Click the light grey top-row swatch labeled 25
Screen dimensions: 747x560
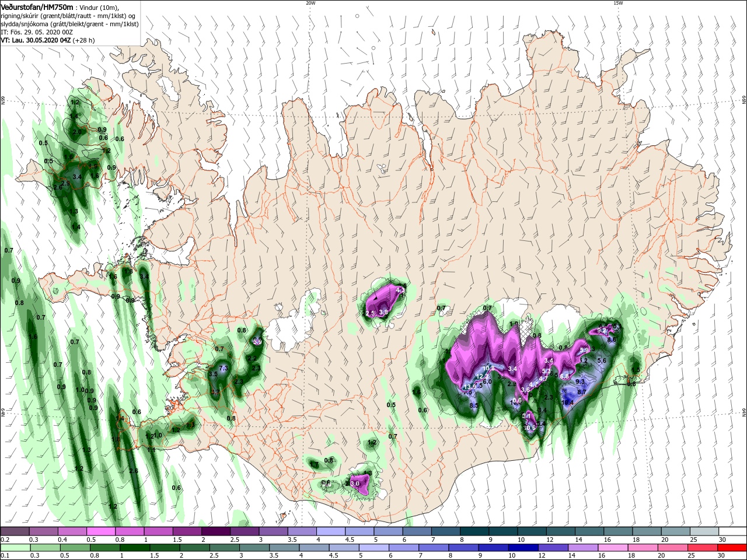(x=704, y=531)
